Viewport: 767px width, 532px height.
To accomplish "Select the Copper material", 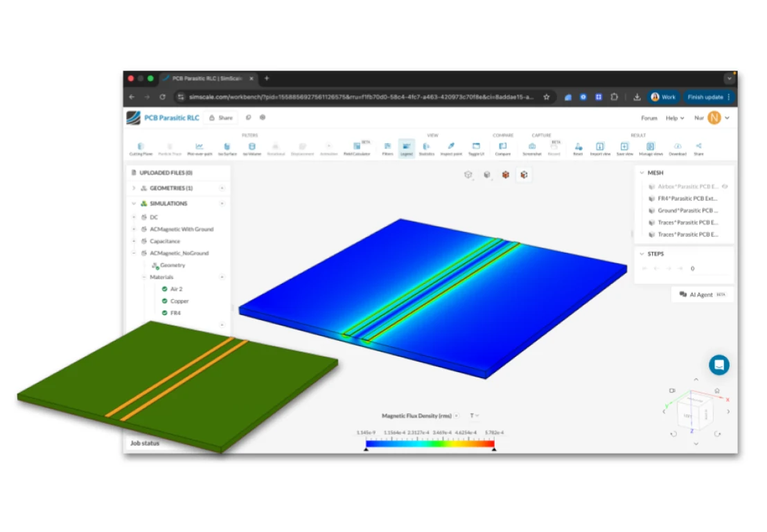I will pos(179,301).
